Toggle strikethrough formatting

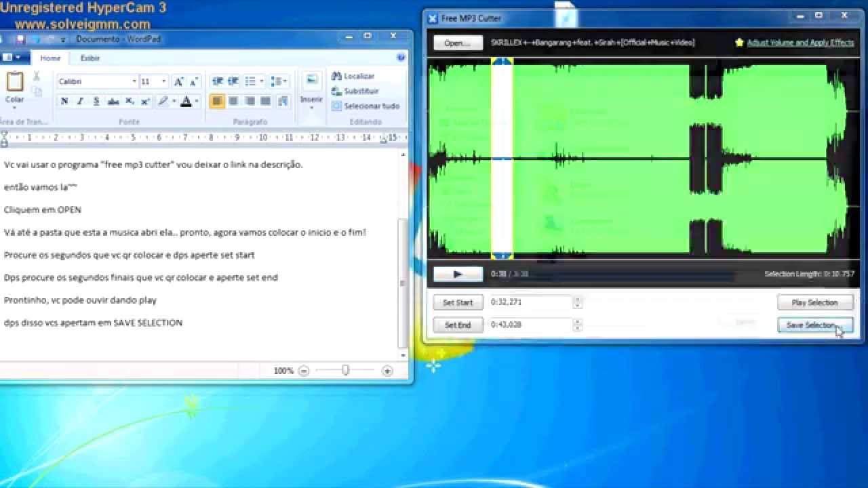point(113,101)
